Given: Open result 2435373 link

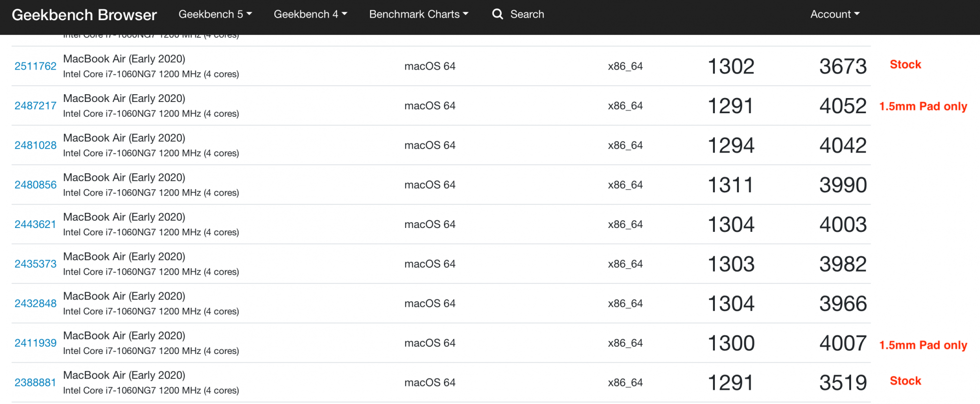Looking at the screenshot, I should point(35,264).
